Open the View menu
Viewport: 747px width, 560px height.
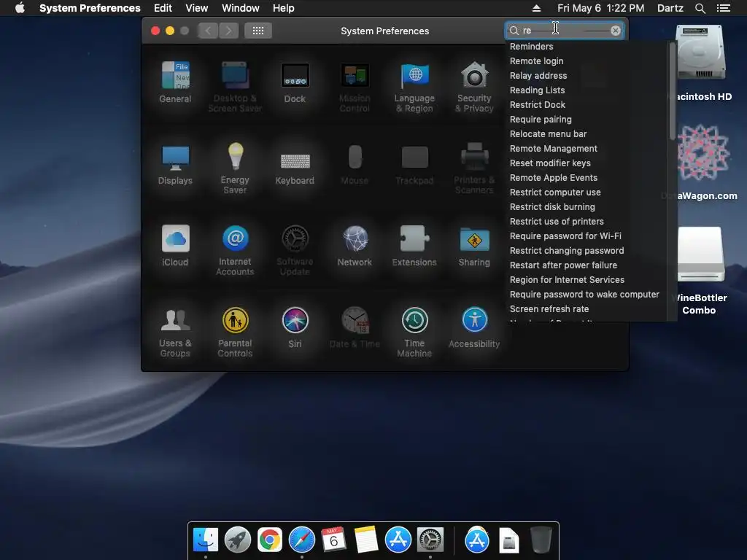197,8
